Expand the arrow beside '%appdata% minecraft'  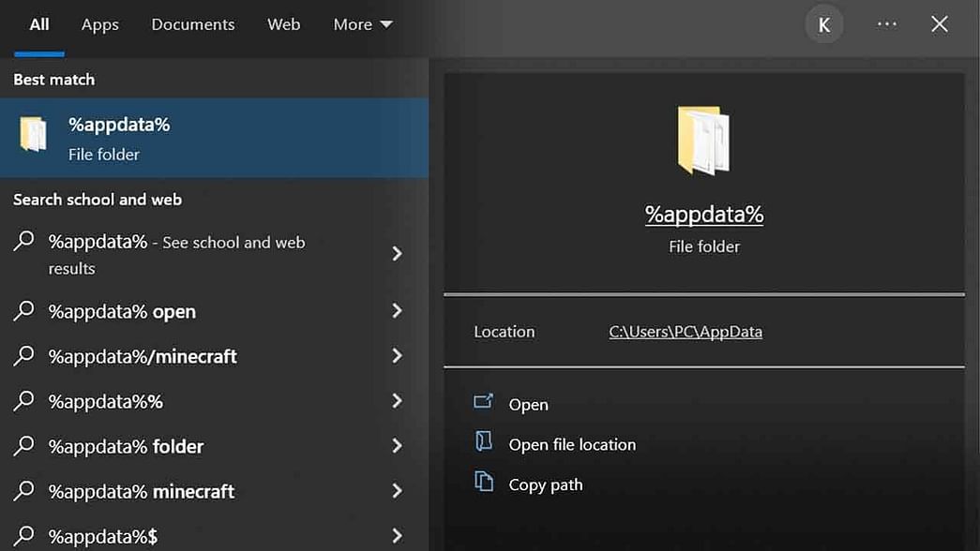pos(397,490)
